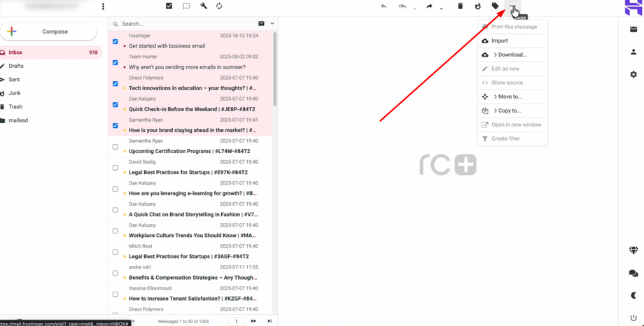Uncheck the Hostinger 'Get started with business email' checkbox

pyautogui.click(x=115, y=41)
